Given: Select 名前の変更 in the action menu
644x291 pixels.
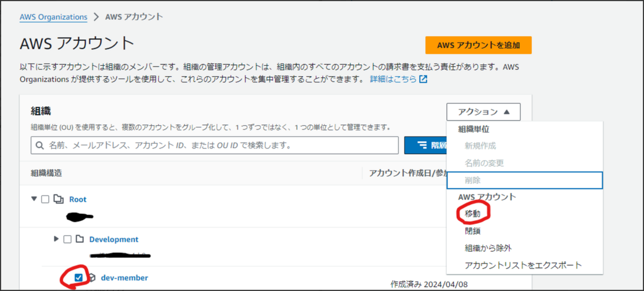Looking at the screenshot, I should coord(485,163).
